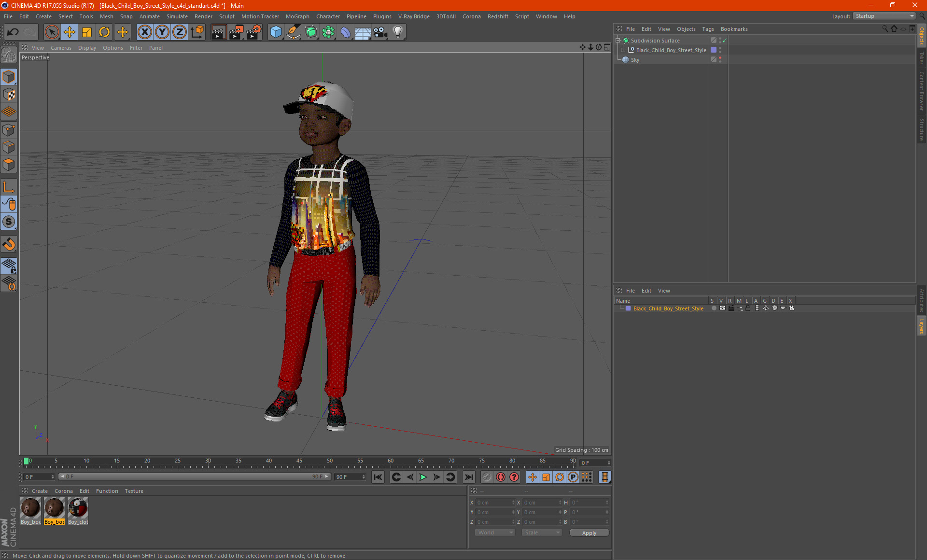The width and height of the screenshot is (927, 560).
Task: Select the Sky object
Action: tap(635, 60)
